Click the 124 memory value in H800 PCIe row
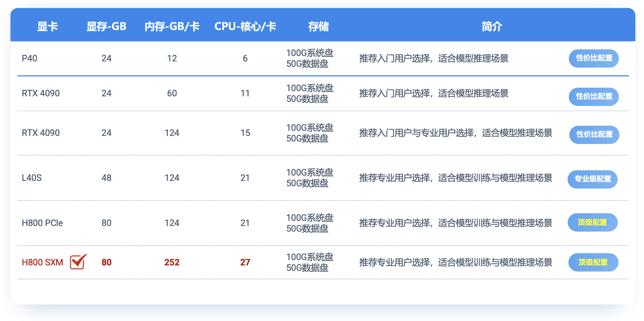 (x=172, y=223)
